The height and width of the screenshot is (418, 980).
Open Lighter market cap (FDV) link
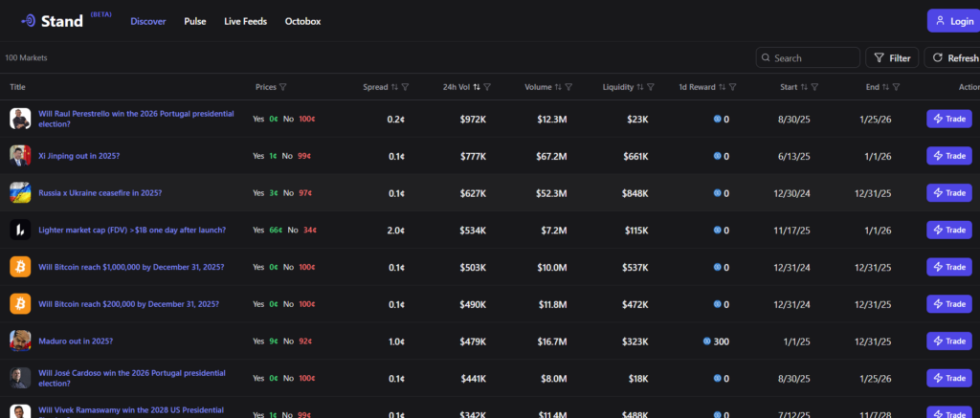(x=132, y=230)
